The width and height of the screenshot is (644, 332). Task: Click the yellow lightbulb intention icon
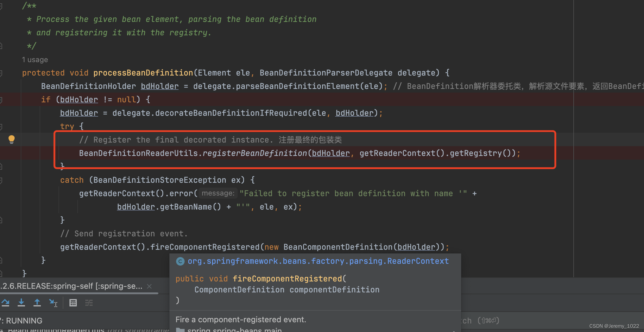point(12,140)
